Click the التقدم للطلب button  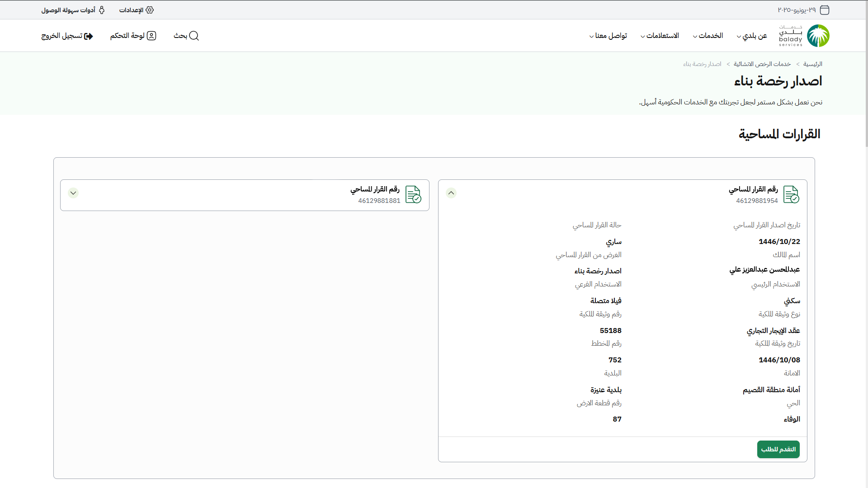[778, 449]
